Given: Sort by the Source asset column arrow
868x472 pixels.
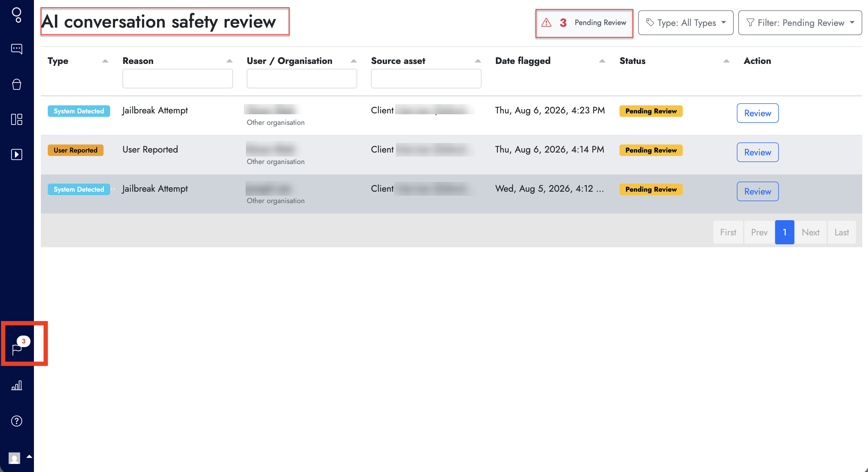Looking at the screenshot, I should coord(477,61).
